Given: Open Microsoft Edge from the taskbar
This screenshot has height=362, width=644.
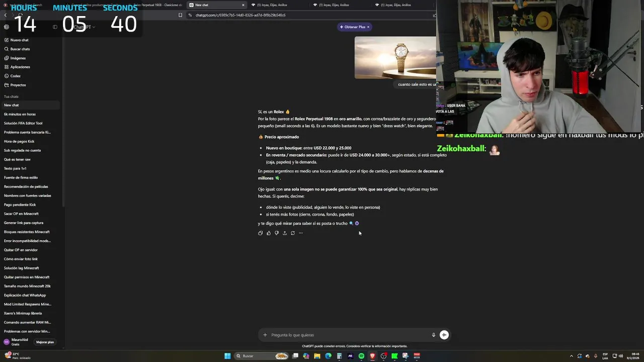Looking at the screenshot, I should pyautogui.click(x=328, y=356).
